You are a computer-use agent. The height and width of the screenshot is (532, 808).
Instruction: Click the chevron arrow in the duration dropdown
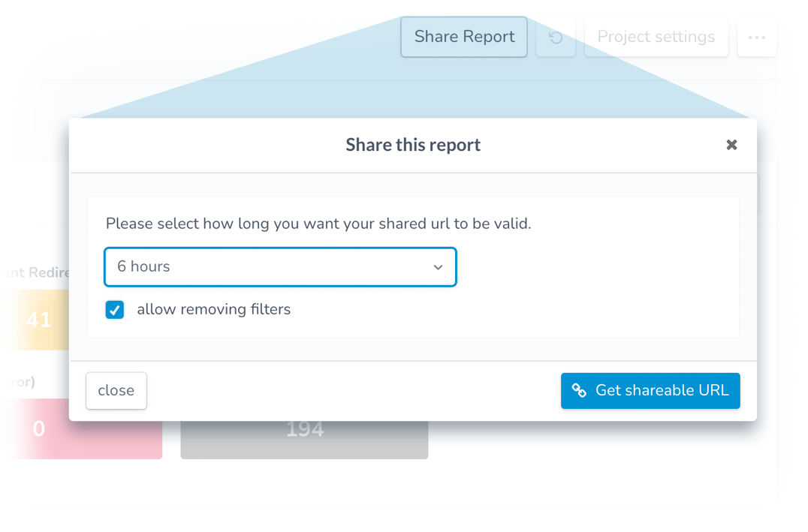pos(438,267)
